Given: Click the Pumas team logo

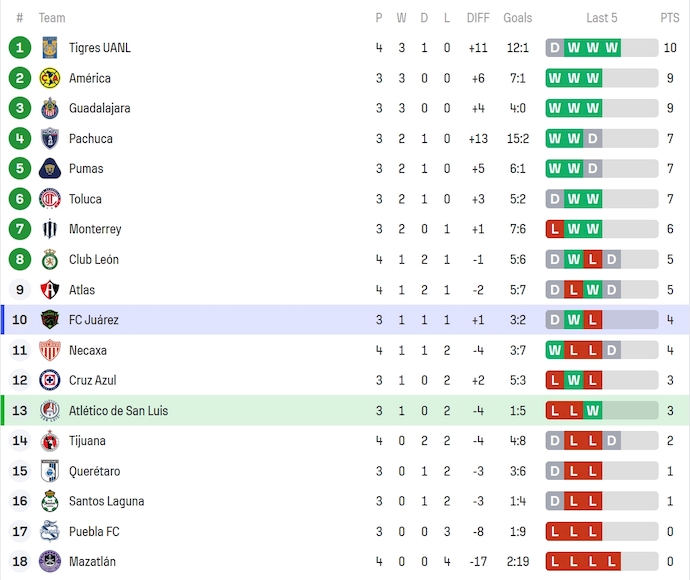Looking at the screenshot, I should (x=49, y=169).
